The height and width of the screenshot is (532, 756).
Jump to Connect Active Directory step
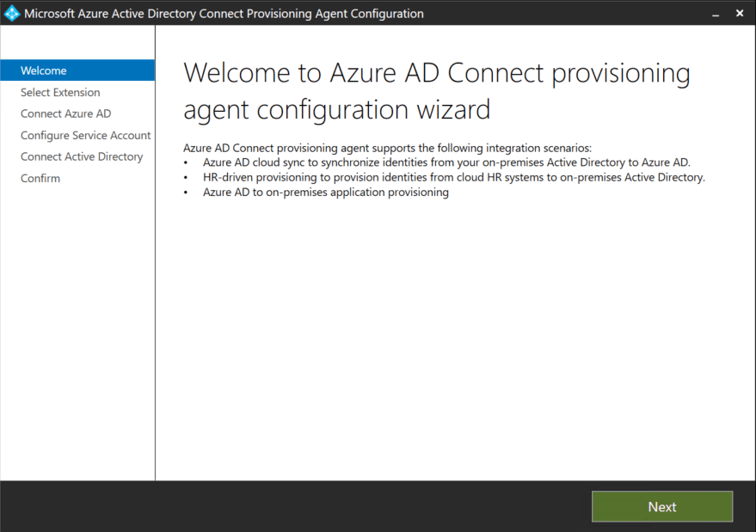pyautogui.click(x=82, y=156)
